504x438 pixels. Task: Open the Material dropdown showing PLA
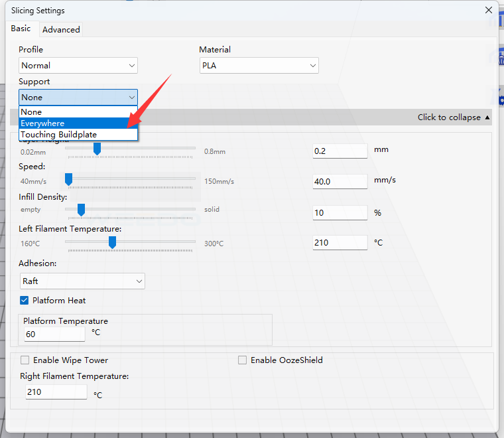click(x=259, y=66)
